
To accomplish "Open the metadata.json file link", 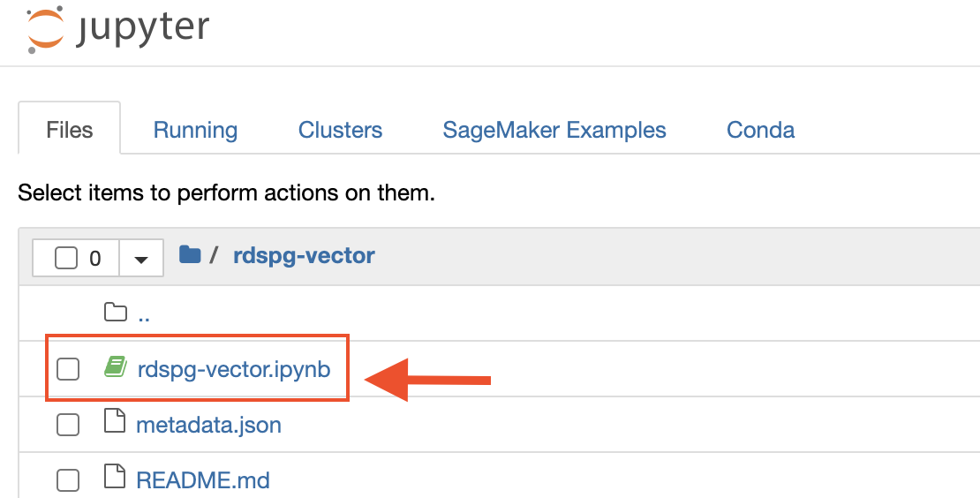I will pyautogui.click(x=208, y=425).
